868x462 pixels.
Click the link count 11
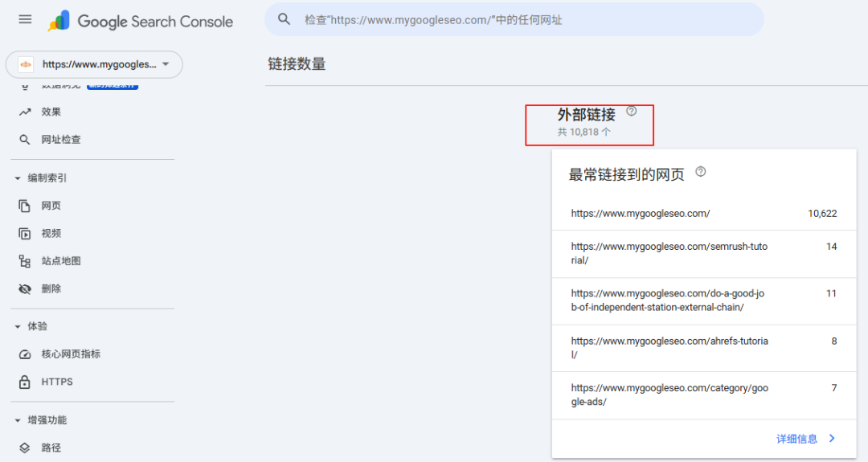[832, 294]
